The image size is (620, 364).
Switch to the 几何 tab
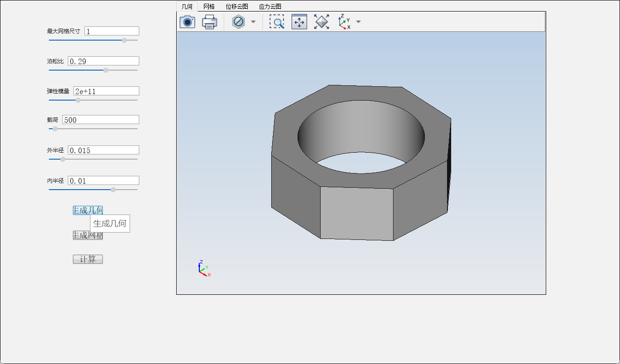[187, 6]
